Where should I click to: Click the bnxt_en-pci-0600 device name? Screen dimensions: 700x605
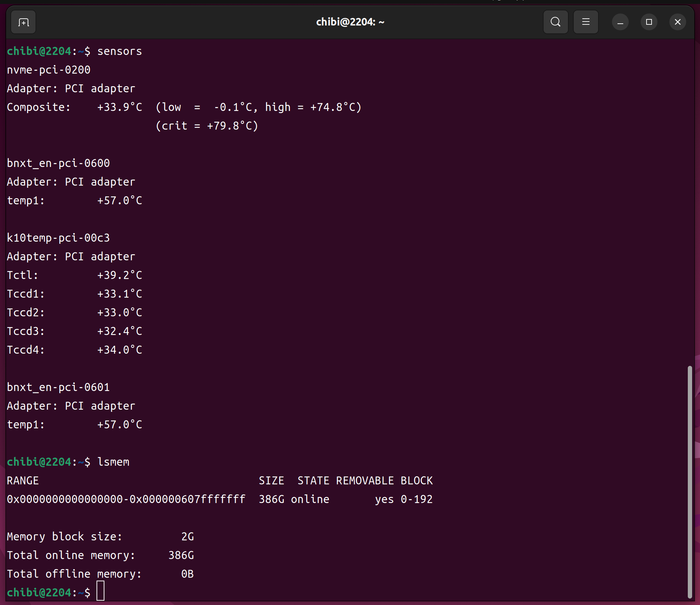click(x=58, y=163)
